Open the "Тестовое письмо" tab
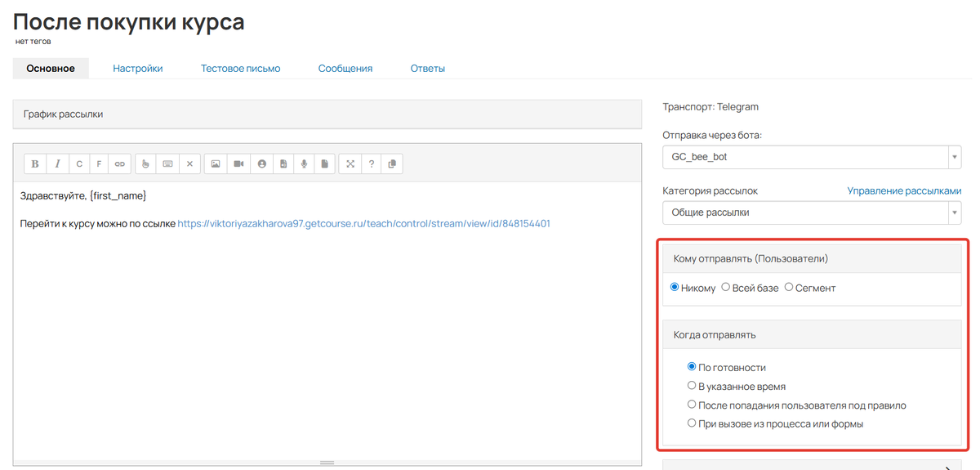Screen dimensions: 980x470 click(x=241, y=69)
